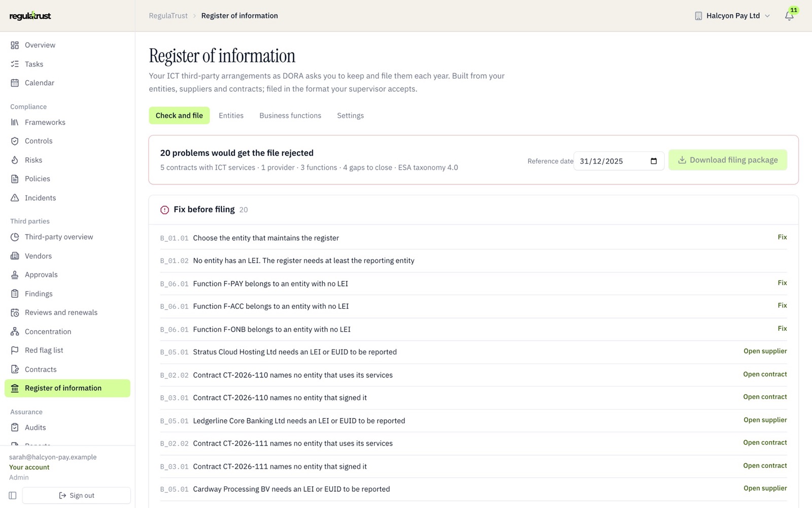Screen dimensions: 812x508
Task: Open supplier for Stratus Cloud Hosting Ltd
Action: [765, 351]
